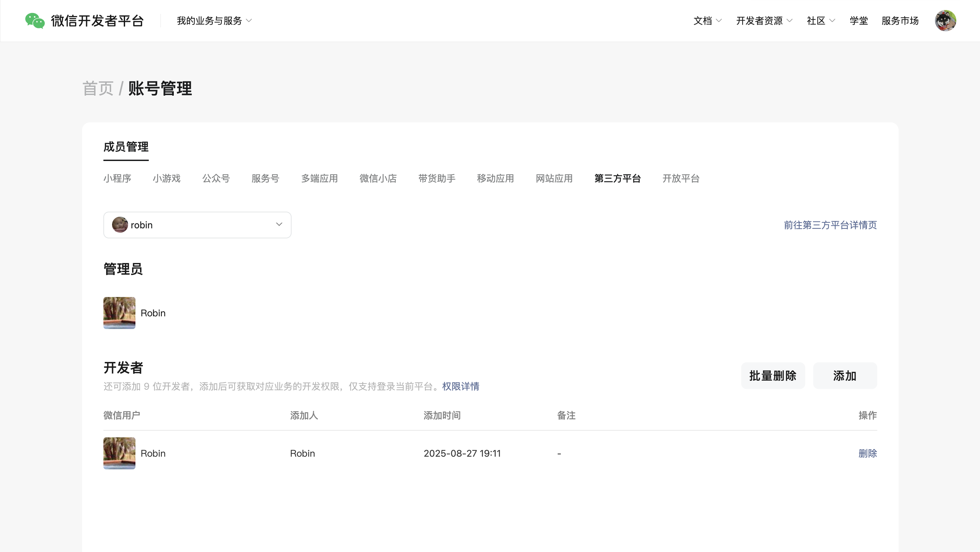The width and height of the screenshot is (980, 552).
Task: Open 前往第三方平台详情页 link
Action: [x=830, y=225]
